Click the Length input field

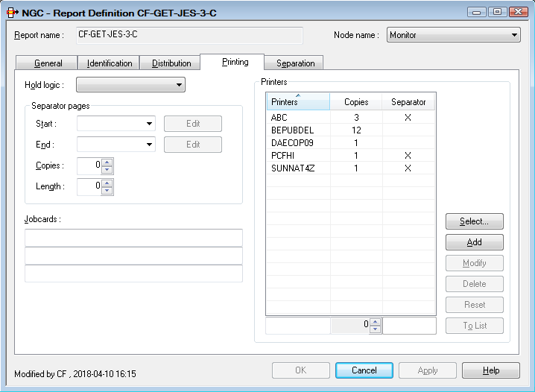pyautogui.click(x=89, y=186)
